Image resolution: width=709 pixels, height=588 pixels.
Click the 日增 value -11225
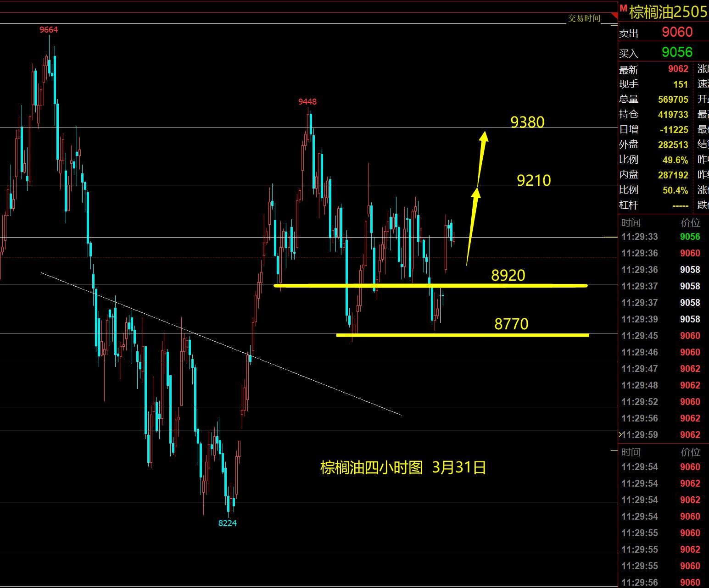(674, 130)
